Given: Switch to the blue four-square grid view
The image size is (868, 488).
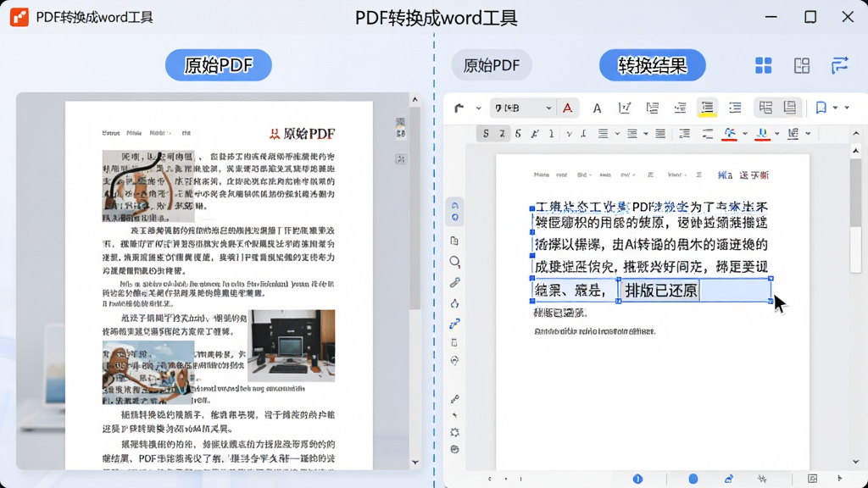Looking at the screenshot, I should coord(764,65).
